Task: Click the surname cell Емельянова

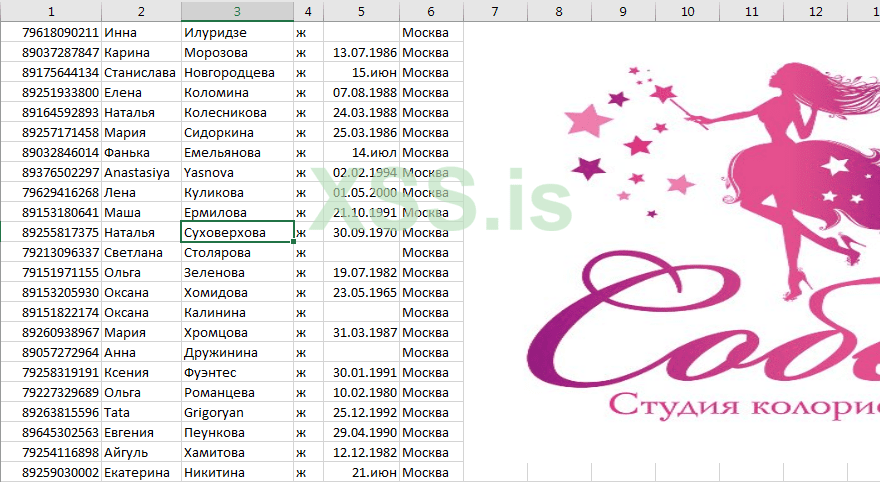Action: [237, 153]
